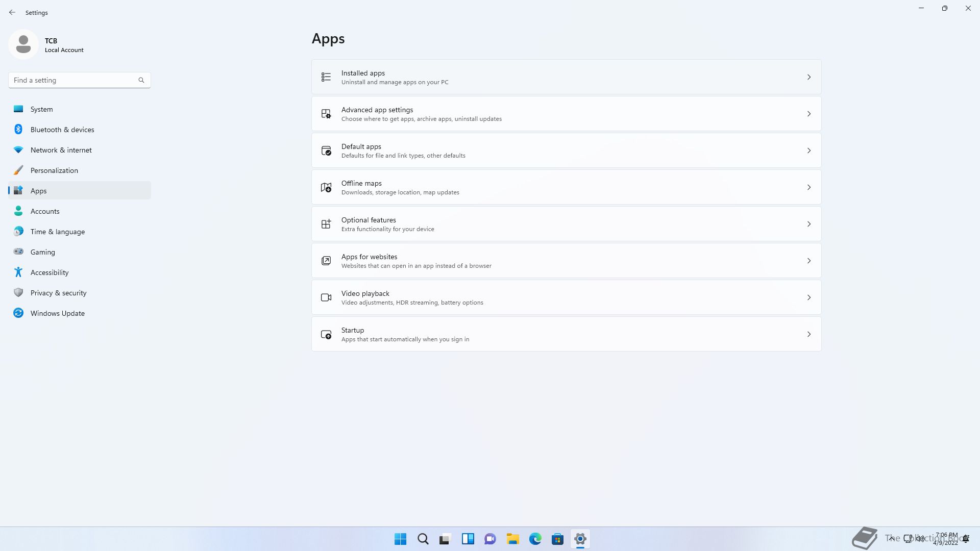The width and height of the screenshot is (980, 551).
Task: Click the Startup row icon
Action: [x=326, y=335]
